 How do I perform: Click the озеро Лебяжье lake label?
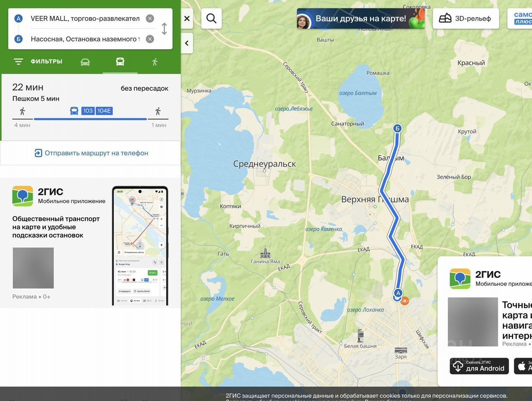click(294, 109)
